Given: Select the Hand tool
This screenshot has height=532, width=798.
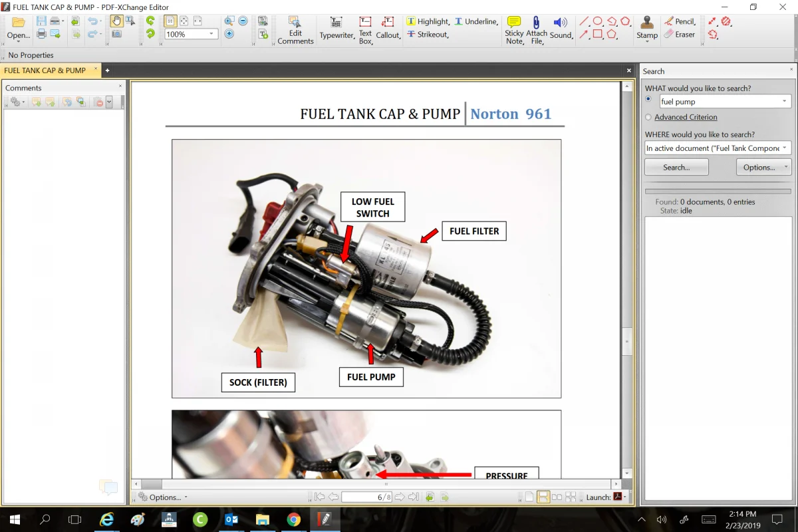Looking at the screenshot, I should [x=116, y=21].
